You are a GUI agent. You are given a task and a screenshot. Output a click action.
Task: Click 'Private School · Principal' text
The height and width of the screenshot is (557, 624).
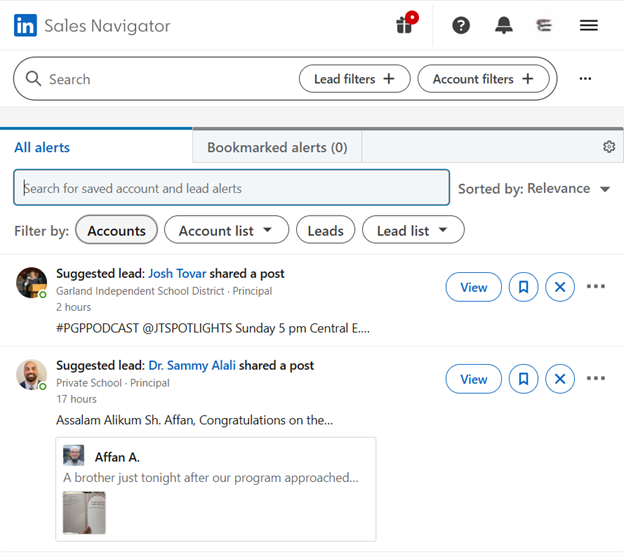tap(113, 383)
